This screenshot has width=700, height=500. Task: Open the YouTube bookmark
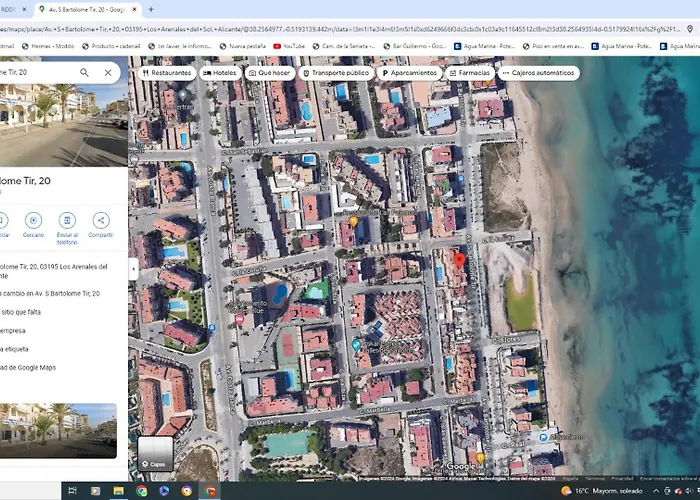289,46
